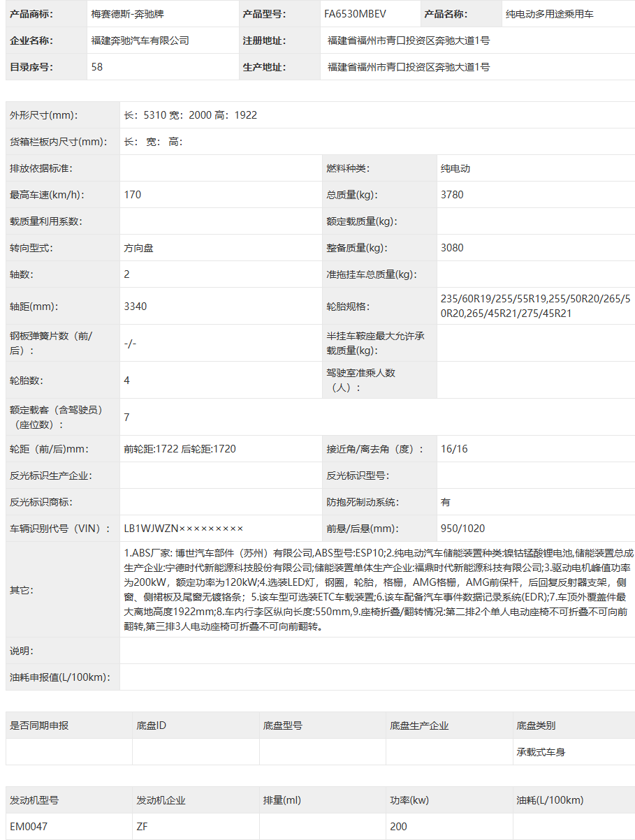Select the curb weight value 3080
635x840 pixels.
click(452, 248)
